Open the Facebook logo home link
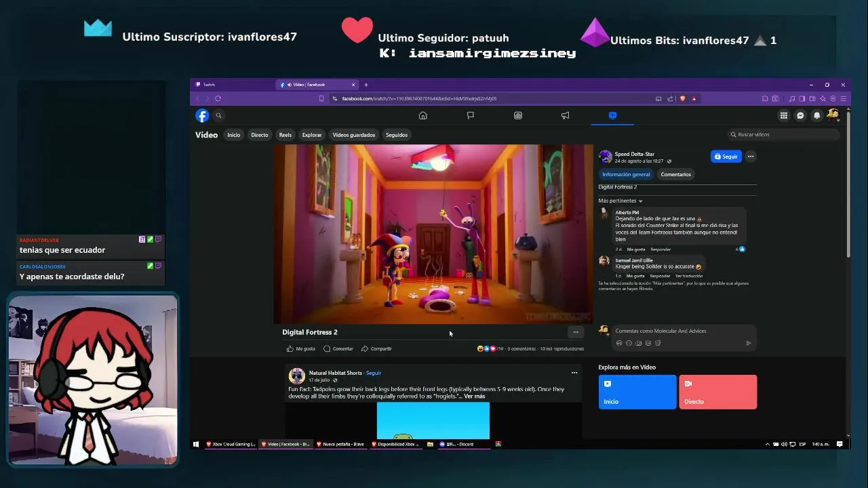 [202, 115]
